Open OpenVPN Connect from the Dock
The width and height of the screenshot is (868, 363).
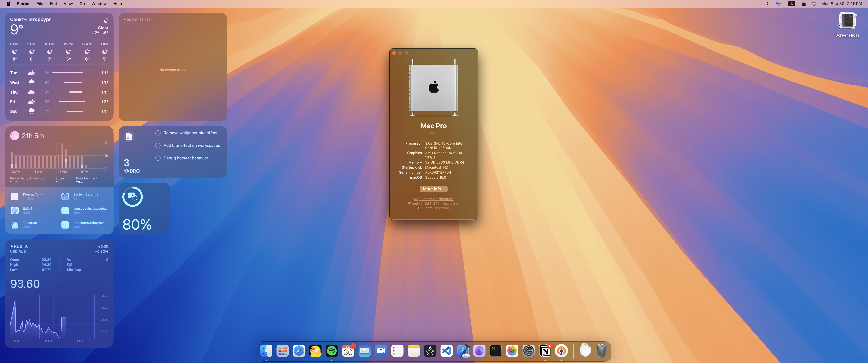click(x=561, y=351)
